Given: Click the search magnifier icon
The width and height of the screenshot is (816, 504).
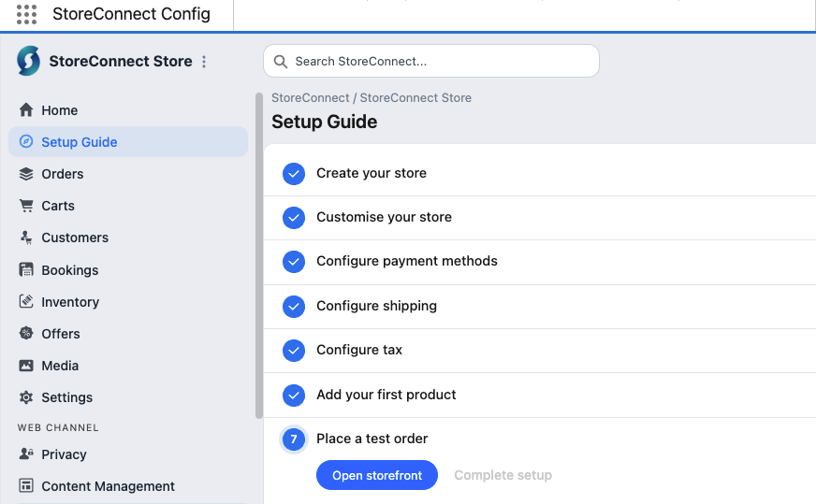Looking at the screenshot, I should (281, 62).
